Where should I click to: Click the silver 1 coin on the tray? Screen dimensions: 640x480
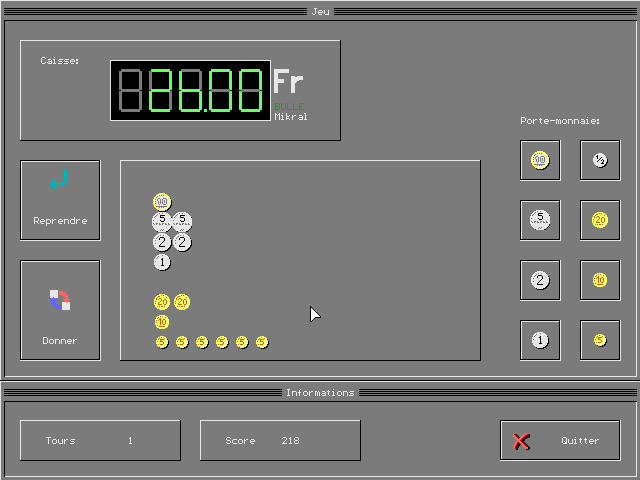click(x=162, y=262)
